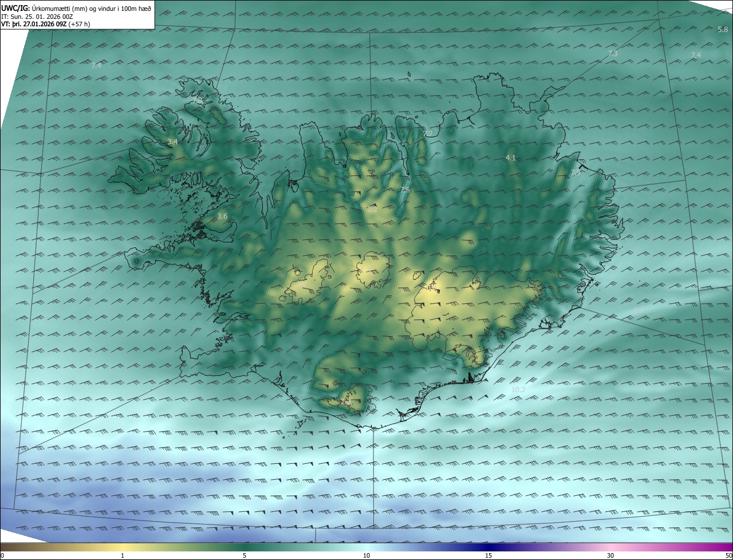Click the map title "Úrkomumætti (mm) og vindur í 100m hæð"
Viewport: 733px width, 560px height.
91,9
